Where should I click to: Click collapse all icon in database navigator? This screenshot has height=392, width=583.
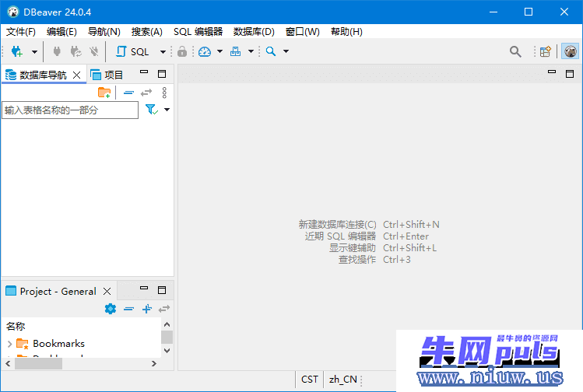pyautogui.click(x=128, y=93)
